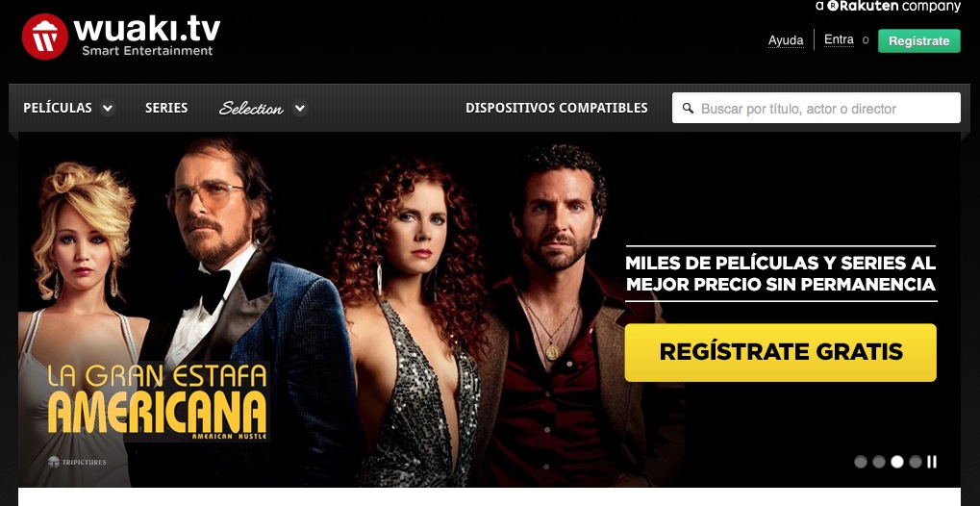Image resolution: width=980 pixels, height=506 pixels.
Task: Open the Series menu item
Action: point(166,108)
